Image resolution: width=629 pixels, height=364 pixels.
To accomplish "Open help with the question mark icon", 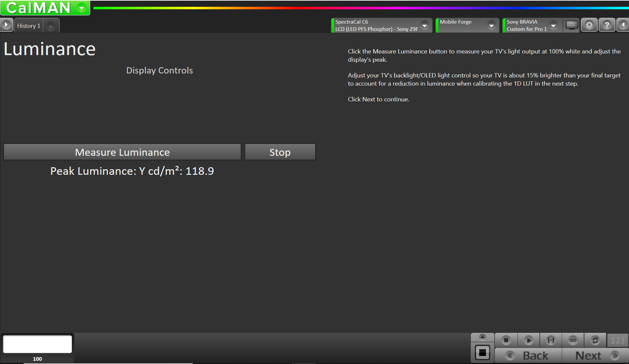I will coord(607,25).
